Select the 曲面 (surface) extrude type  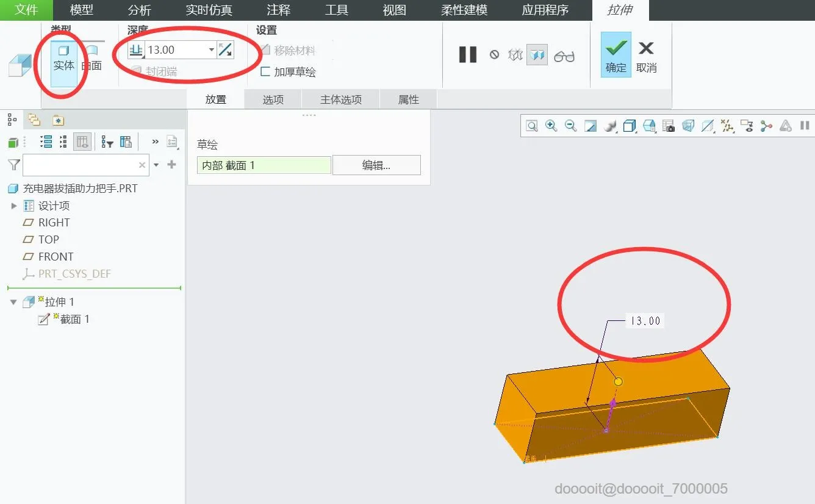coord(92,59)
